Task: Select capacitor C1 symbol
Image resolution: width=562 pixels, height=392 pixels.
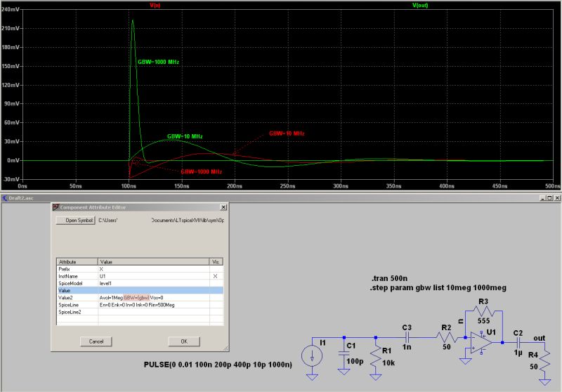Action: 344,353
